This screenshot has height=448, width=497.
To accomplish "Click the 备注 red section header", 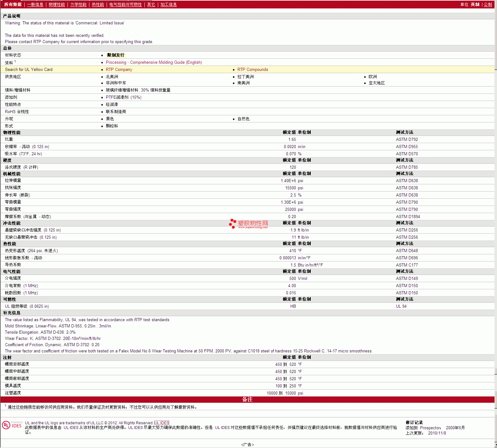I will point(247,400).
